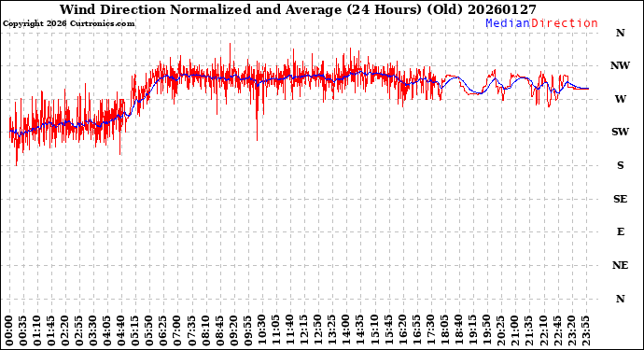Select the W label on the direction axis
This screenshot has height=350, width=644.
click(620, 99)
